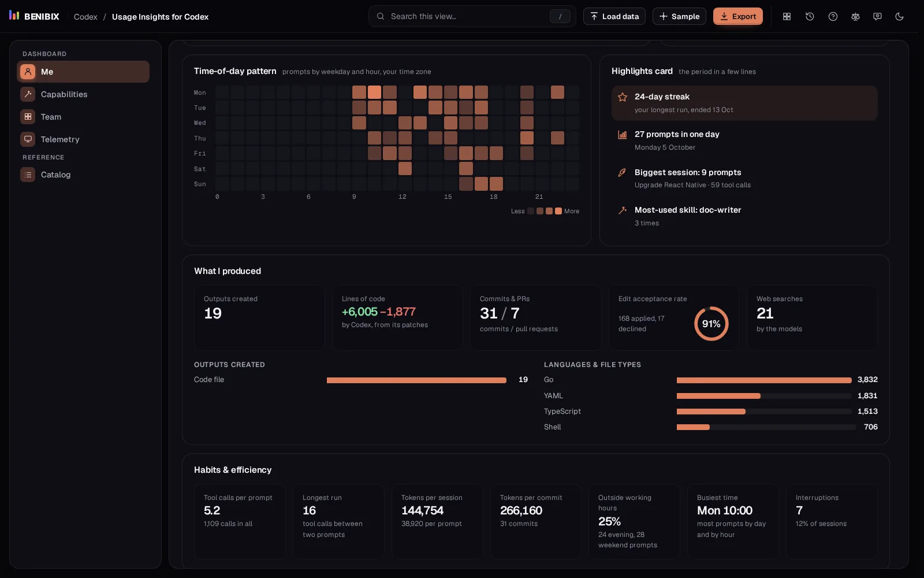Open the feedback chat icon

[877, 16]
